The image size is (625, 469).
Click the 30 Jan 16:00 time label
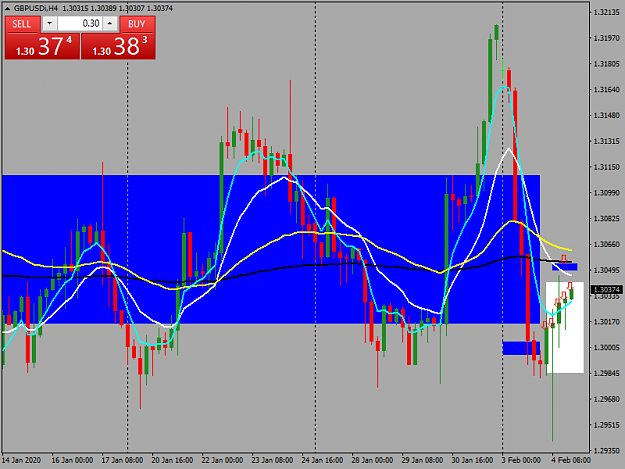click(x=472, y=460)
